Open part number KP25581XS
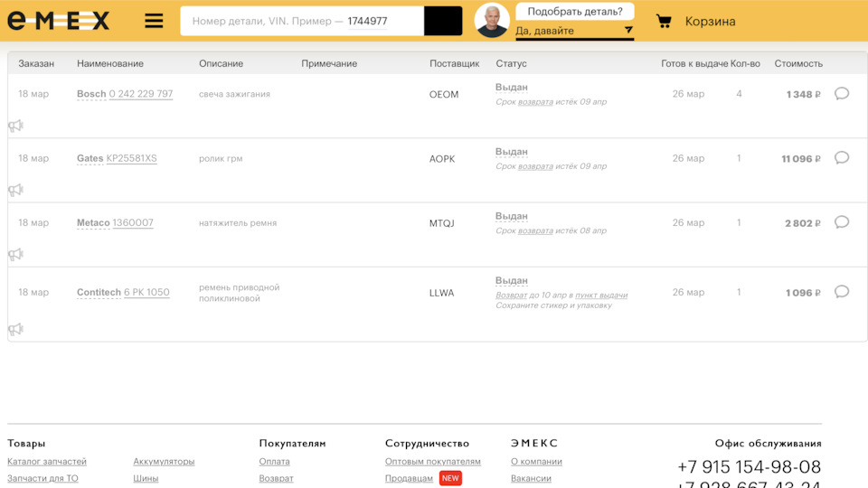The image size is (868, 488). point(131,158)
